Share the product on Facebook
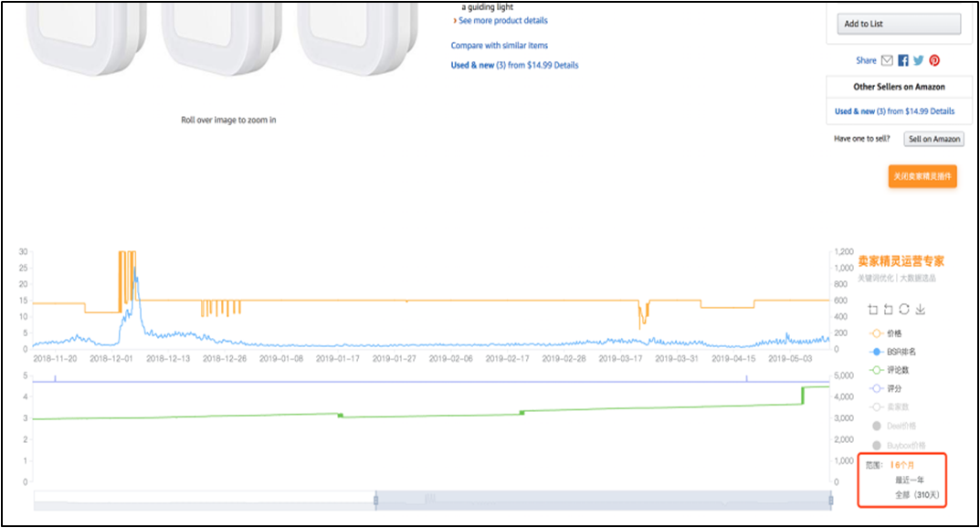The height and width of the screenshot is (528, 980). (x=903, y=60)
